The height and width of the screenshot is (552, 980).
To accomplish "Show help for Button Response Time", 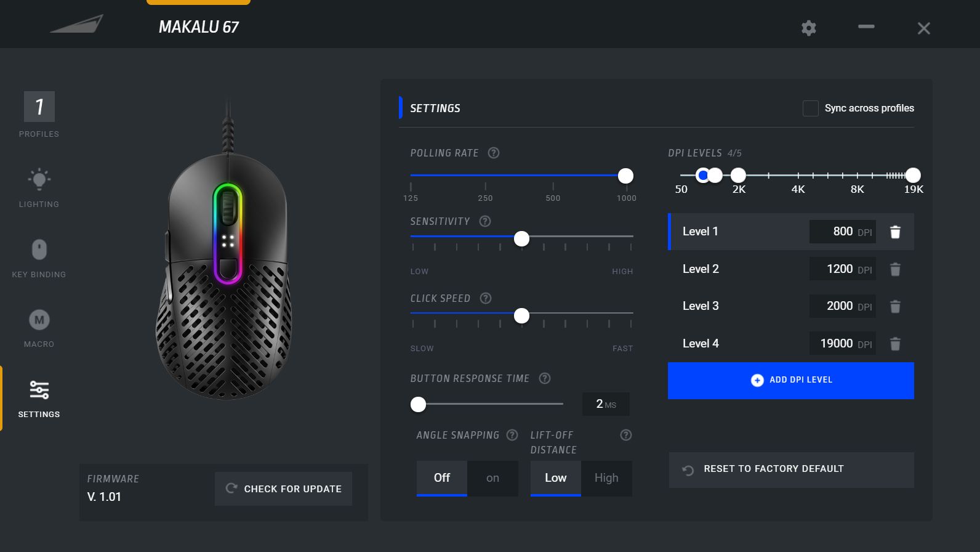I will pyautogui.click(x=545, y=378).
